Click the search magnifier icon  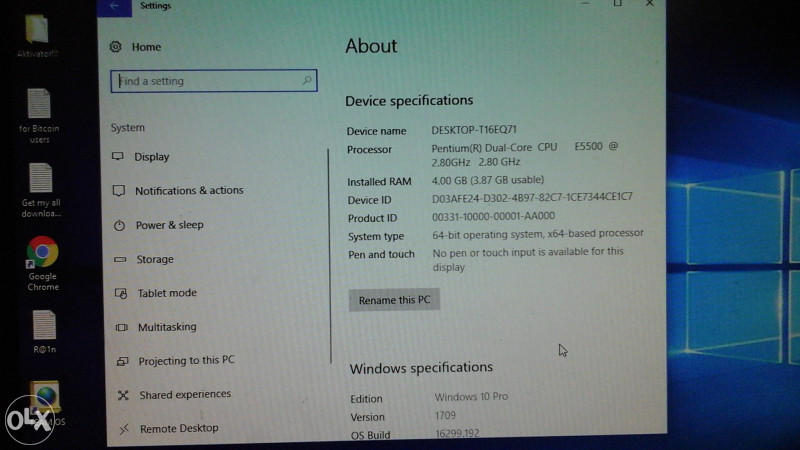pyautogui.click(x=307, y=80)
